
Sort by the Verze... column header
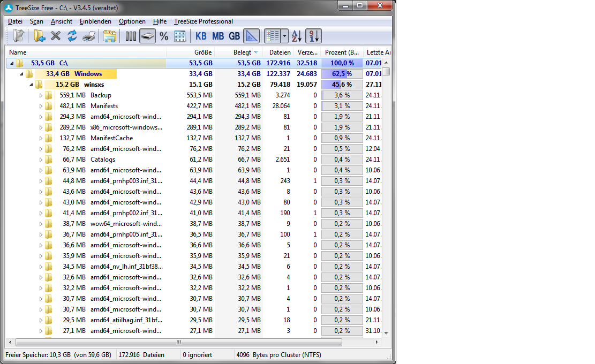[307, 52]
